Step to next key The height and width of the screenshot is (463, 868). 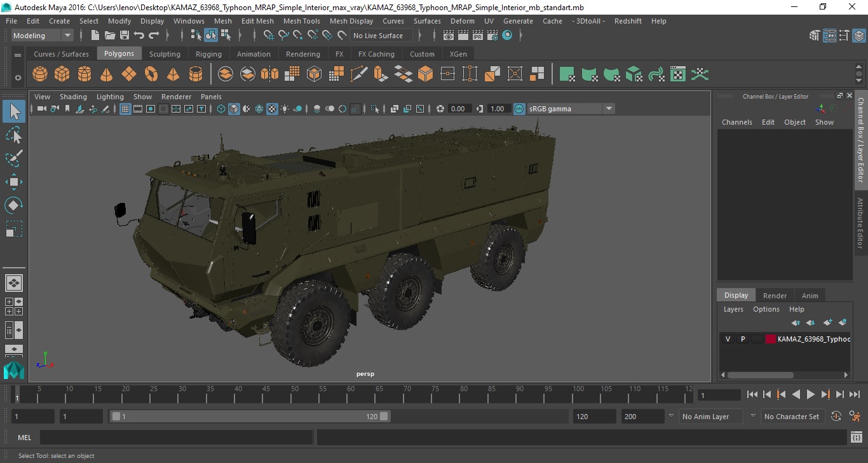tap(825, 394)
